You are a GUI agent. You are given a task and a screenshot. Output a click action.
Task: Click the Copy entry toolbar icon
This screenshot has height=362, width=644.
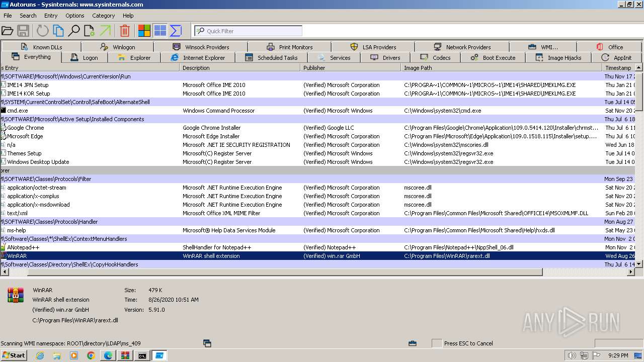(x=58, y=31)
